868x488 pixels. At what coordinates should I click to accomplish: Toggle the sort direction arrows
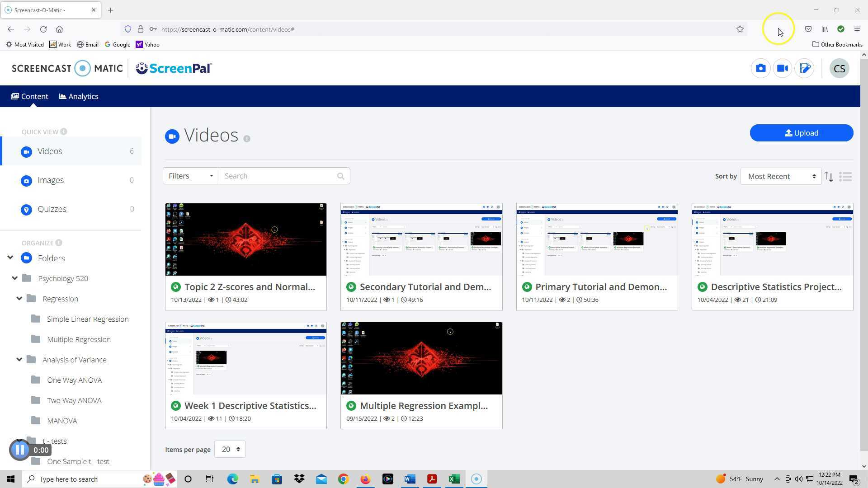[828, 177]
